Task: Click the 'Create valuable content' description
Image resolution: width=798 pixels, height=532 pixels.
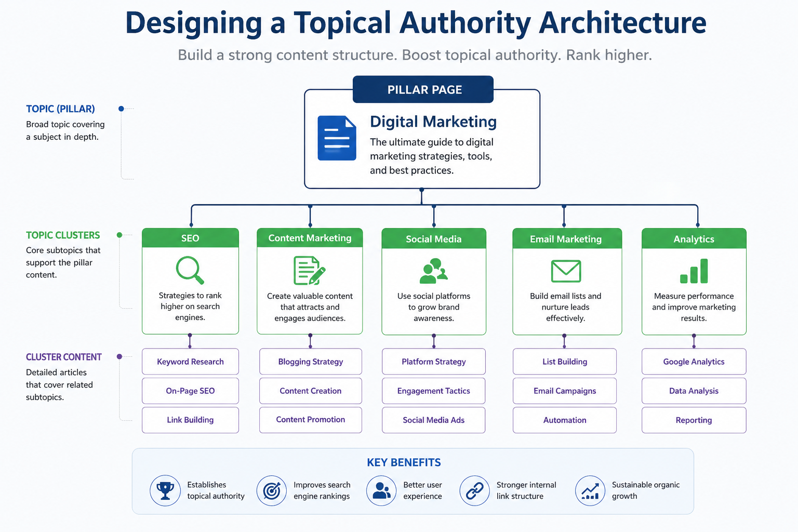Action: coord(310,307)
